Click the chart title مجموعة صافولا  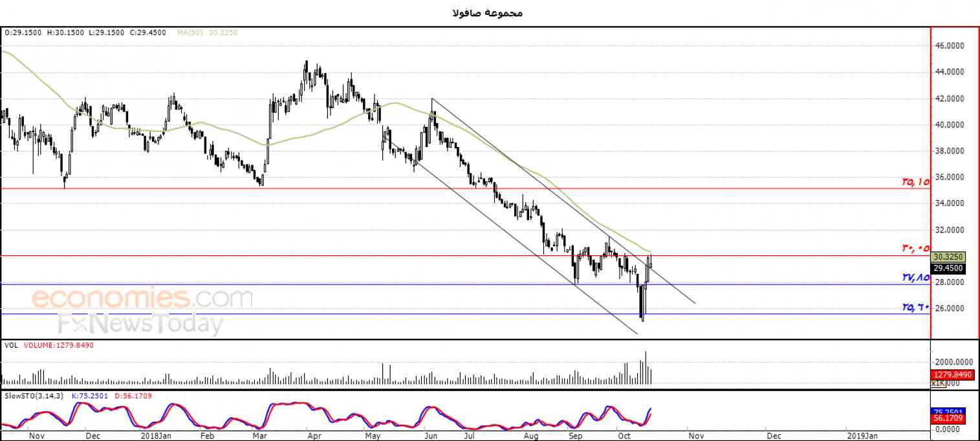pos(487,13)
